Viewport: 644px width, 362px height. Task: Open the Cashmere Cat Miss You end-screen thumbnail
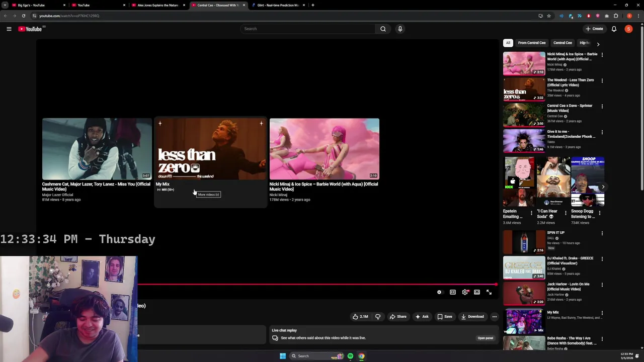point(97,149)
